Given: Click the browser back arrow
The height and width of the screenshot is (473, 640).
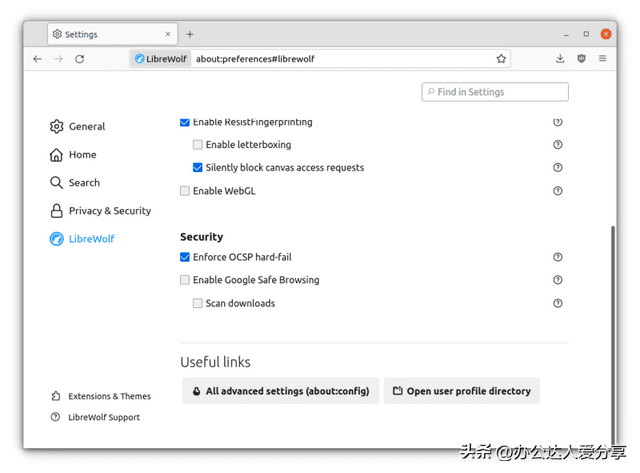Looking at the screenshot, I should pyautogui.click(x=38, y=59).
